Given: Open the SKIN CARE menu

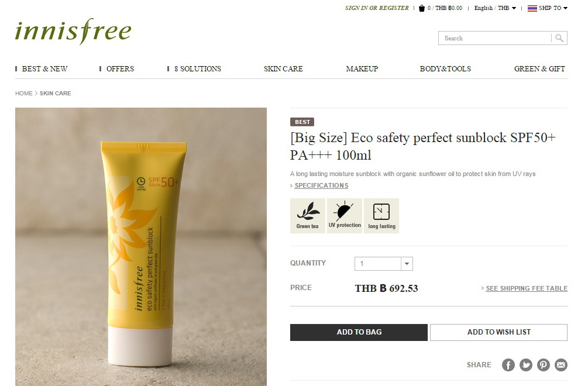Looking at the screenshot, I should tap(283, 68).
